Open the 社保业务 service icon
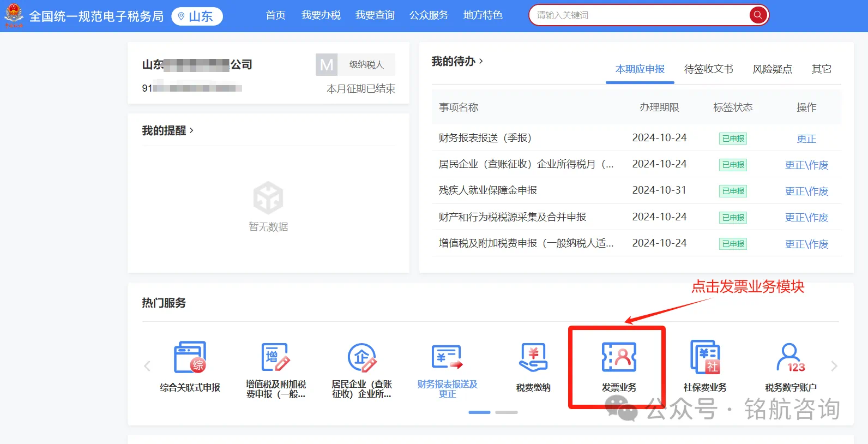Image resolution: width=868 pixels, height=444 pixels. pos(705,358)
